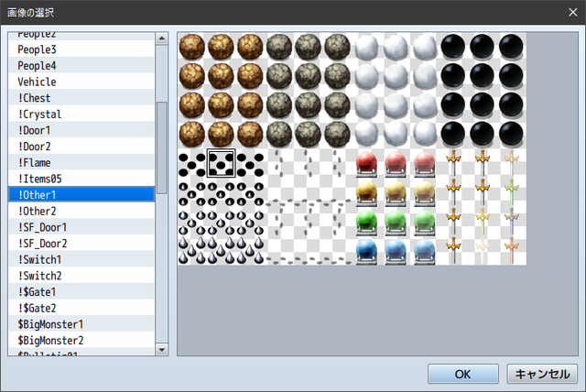The width and height of the screenshot is (586, 392).
Task: Select the highlighted black holes floor tile
Action: (222, 163)
